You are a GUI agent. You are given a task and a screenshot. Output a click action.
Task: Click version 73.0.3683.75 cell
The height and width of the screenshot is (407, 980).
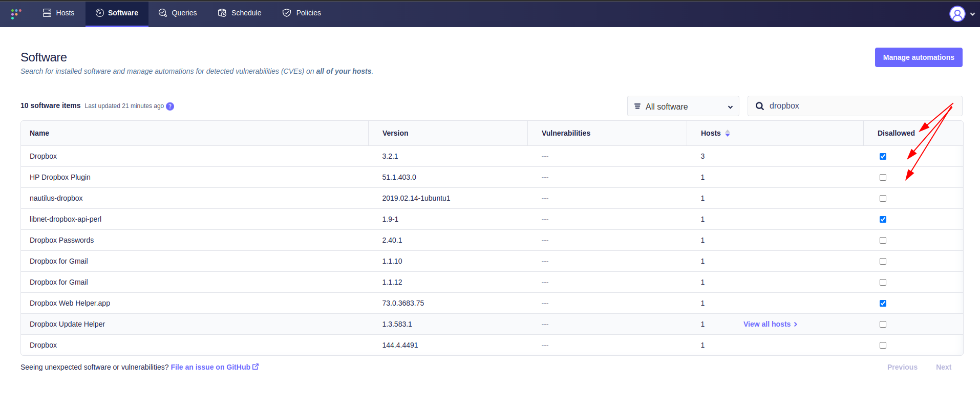[x=403, y=303]
